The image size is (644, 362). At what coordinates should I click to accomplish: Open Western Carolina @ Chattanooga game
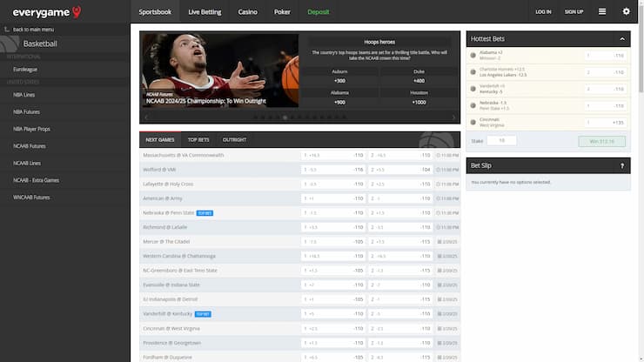(179, 256)
